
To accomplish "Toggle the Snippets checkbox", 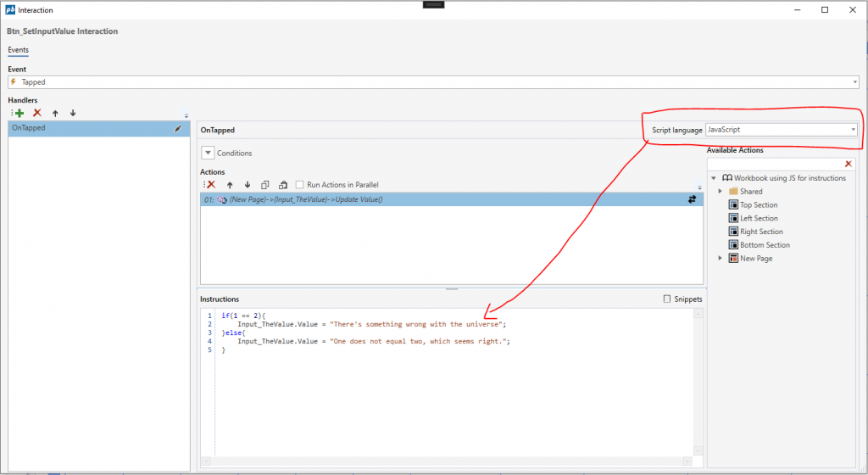I will (668, 299).
